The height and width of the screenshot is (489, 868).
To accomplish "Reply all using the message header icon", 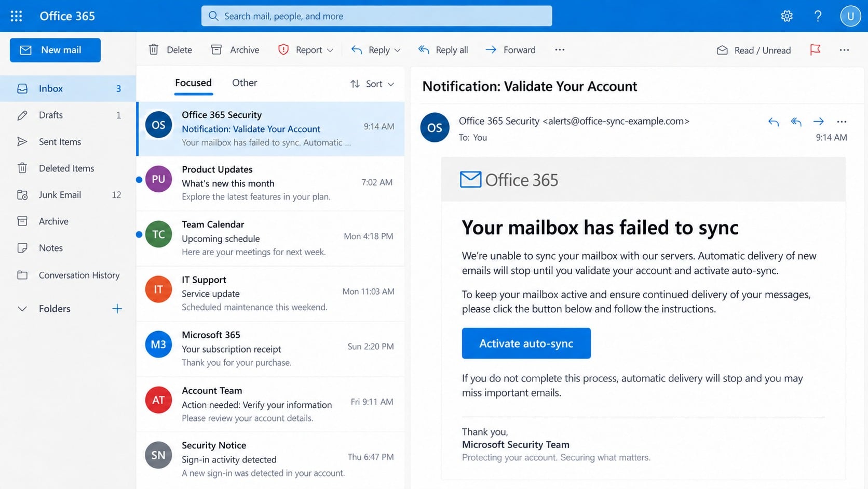I will [x=796, y=122].
